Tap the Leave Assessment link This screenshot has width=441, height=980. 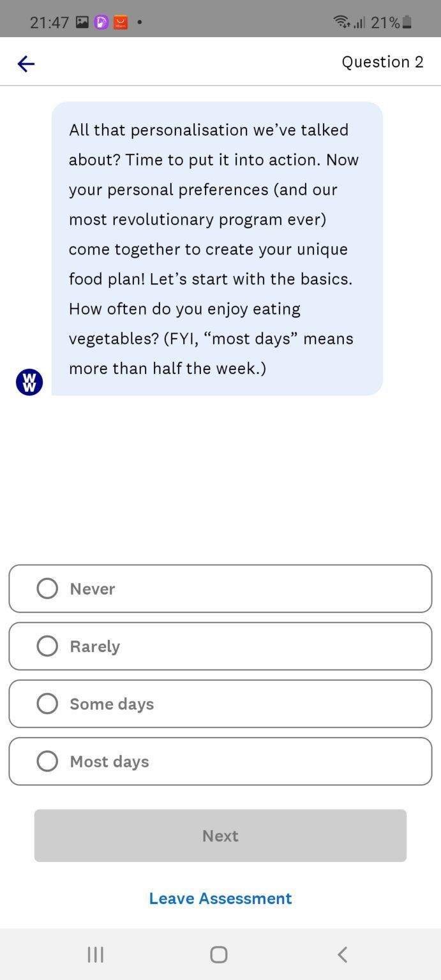tap(220, 898)
